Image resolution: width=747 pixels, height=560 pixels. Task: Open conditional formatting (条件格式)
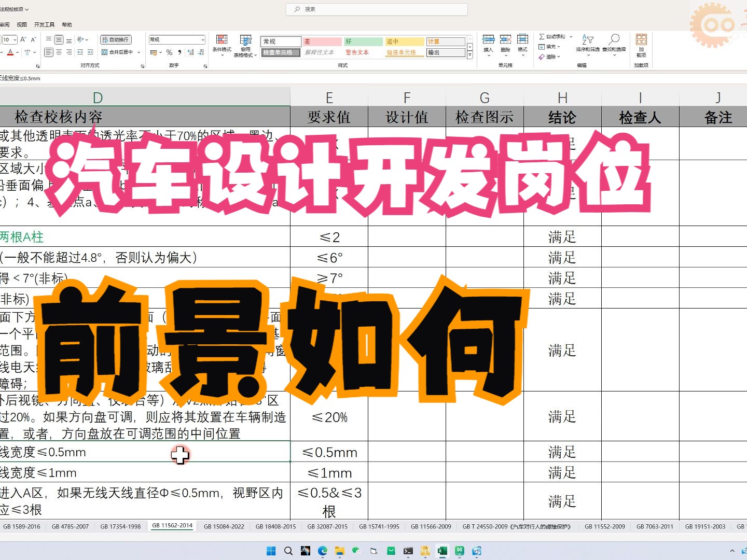pos(222,45)
